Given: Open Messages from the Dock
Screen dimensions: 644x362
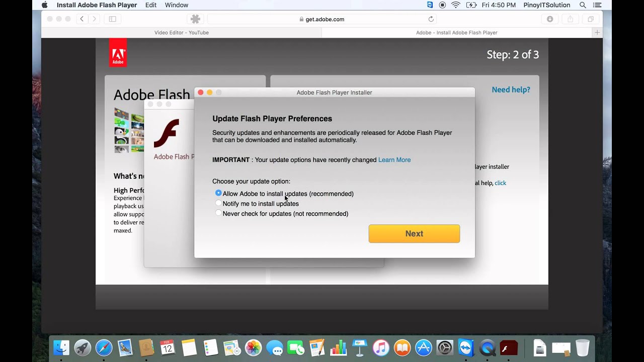Looking at the screenshot, I should [275, 347].
